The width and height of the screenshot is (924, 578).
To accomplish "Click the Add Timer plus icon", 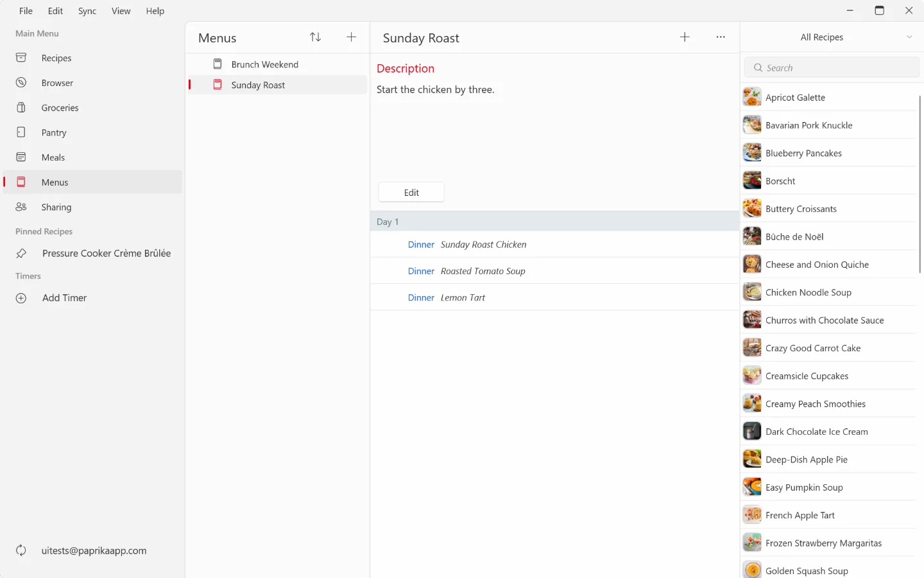I will coord(21,298).
